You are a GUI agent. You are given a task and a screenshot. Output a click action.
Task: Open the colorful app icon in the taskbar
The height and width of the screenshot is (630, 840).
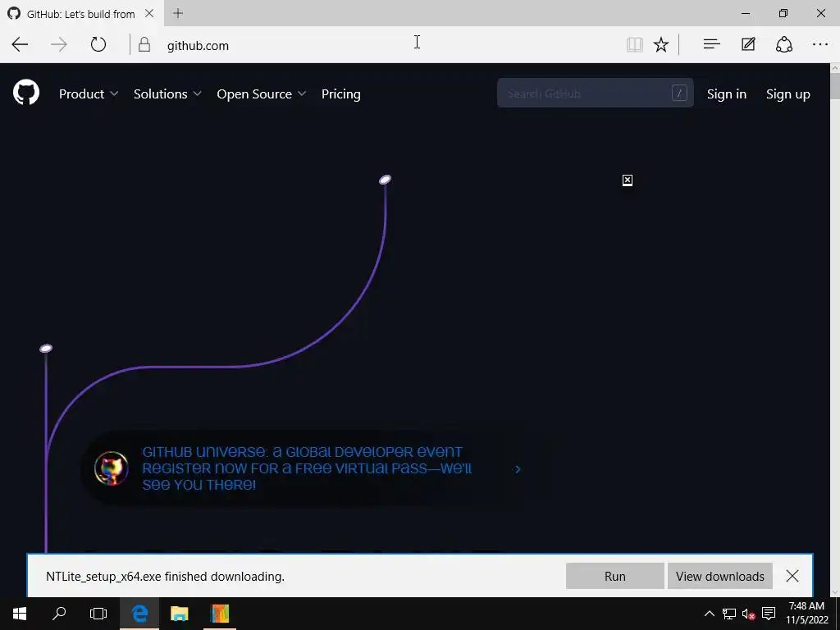click(220, 614)
